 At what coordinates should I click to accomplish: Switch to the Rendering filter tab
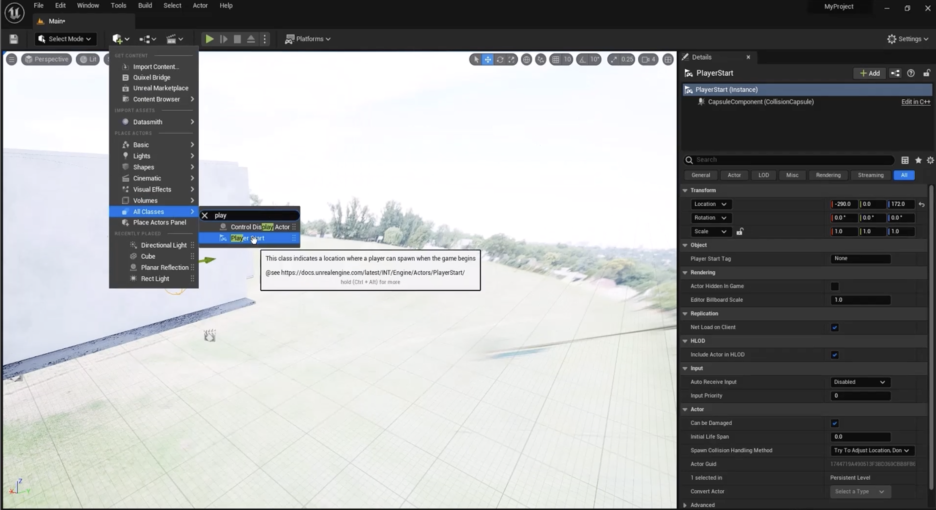(828, 176)
